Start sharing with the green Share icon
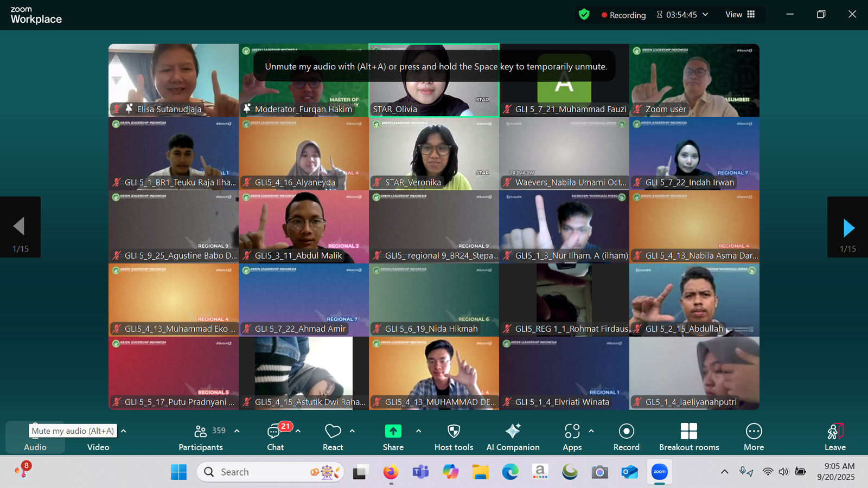 (x=393, y=432)
